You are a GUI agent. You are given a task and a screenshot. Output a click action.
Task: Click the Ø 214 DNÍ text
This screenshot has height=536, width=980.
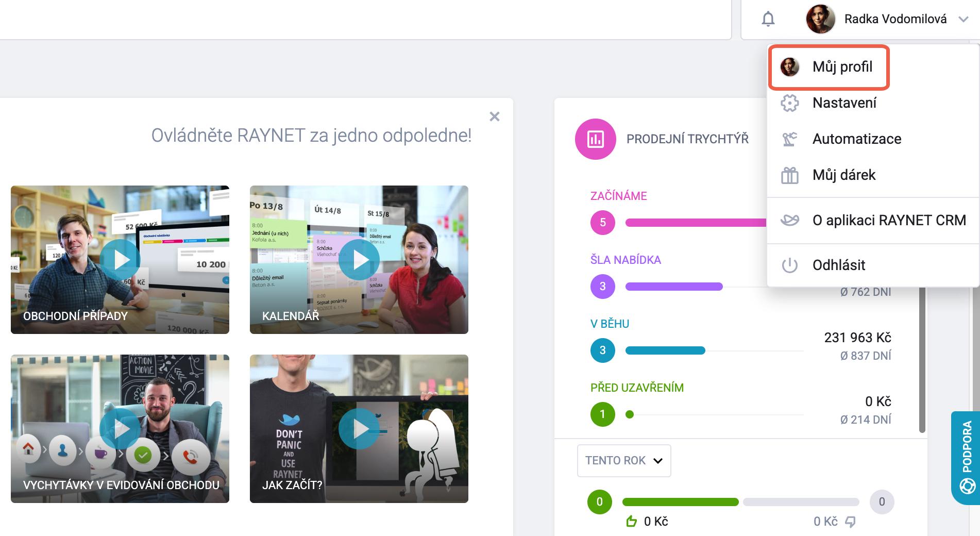pos(866,420)
